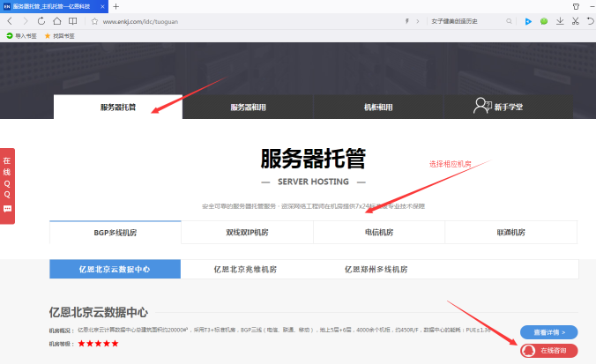The width and height of the screenshot is (596, 364).
Task: Click the 导入书签 bookmark item
Action: pos(22,36)
